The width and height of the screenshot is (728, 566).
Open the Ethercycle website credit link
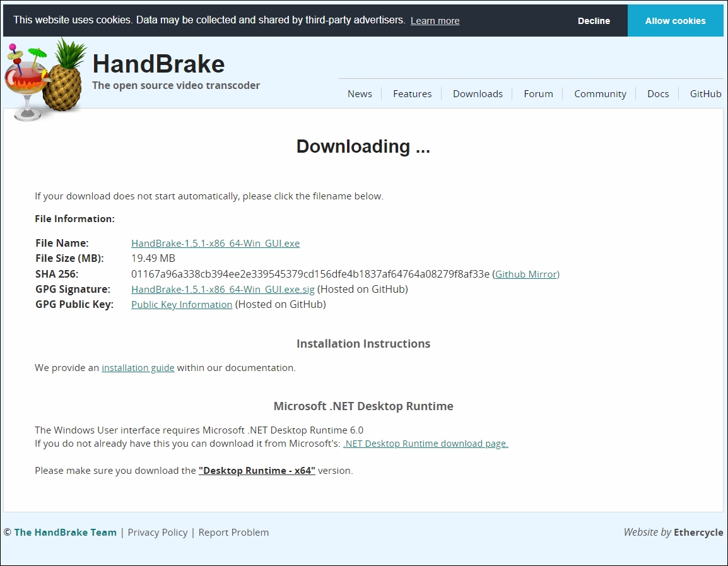698,533
